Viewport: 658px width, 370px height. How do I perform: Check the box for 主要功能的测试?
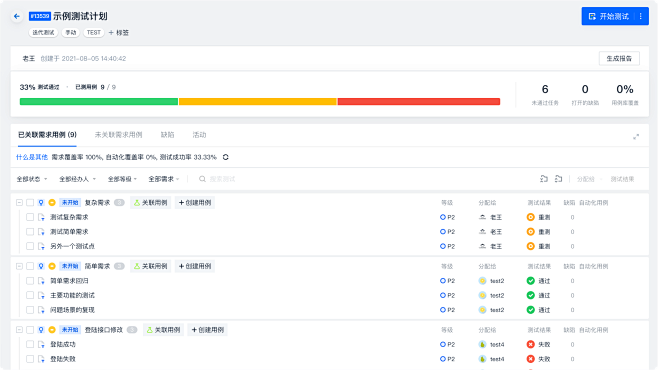click(x=30, y=295)
